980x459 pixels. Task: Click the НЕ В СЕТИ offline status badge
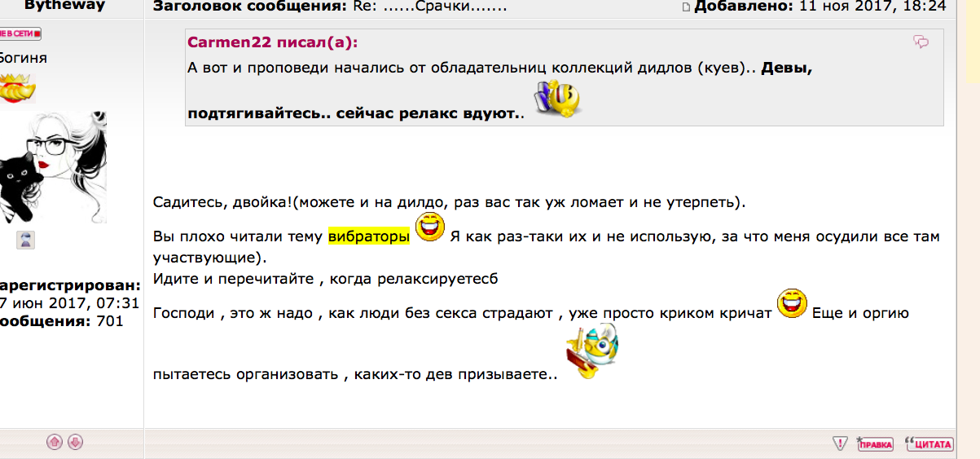[x=20, y=34]
